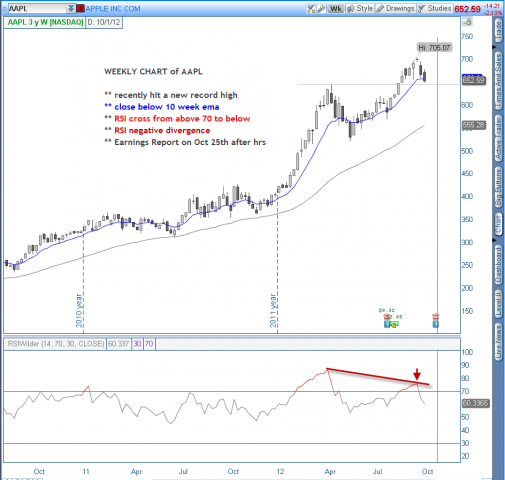505x480 pixels.
Task: Click the black expander triangle below Trade tab
Action: pos(494,47)
